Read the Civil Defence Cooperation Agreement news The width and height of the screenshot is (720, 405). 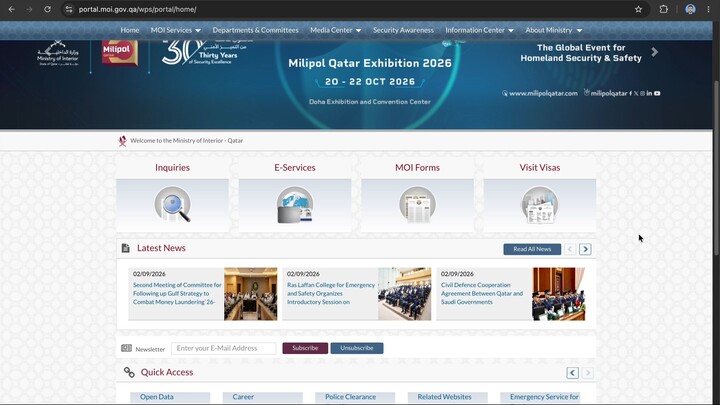pyautogui.click(x=482, y=293)
